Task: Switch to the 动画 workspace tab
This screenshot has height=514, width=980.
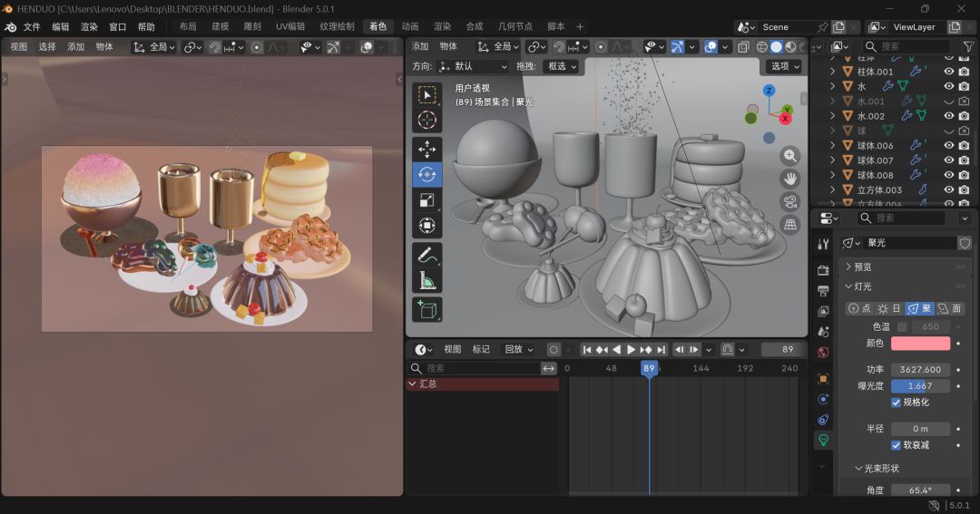Action: tap(410, 27)
